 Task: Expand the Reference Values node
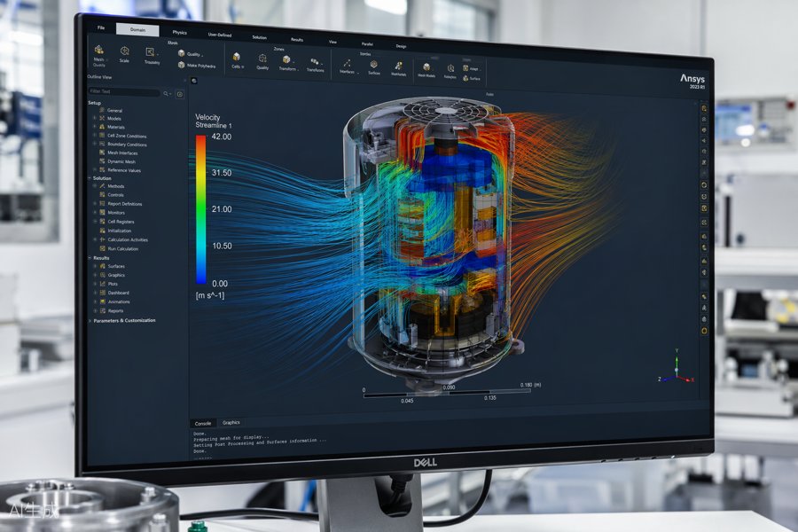95,170
